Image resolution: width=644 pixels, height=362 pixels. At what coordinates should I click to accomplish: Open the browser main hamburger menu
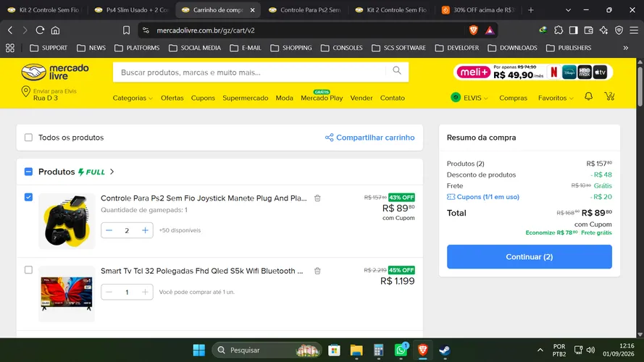(634, 30)
